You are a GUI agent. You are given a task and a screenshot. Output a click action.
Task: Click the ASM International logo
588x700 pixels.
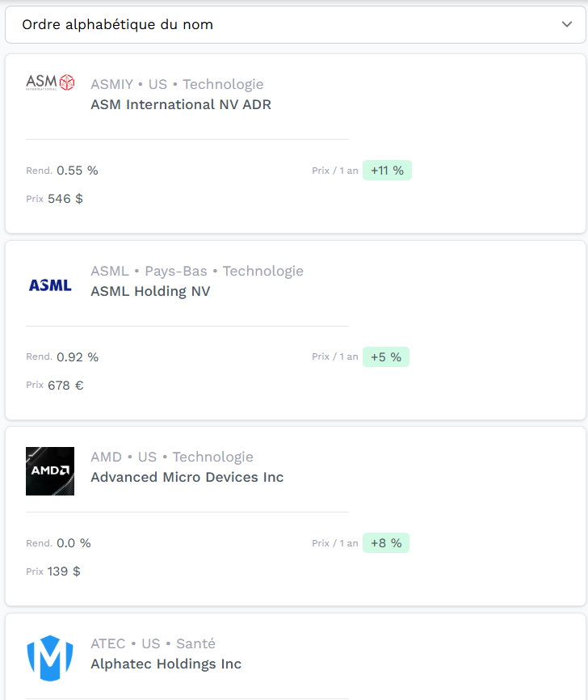(50, 82)
